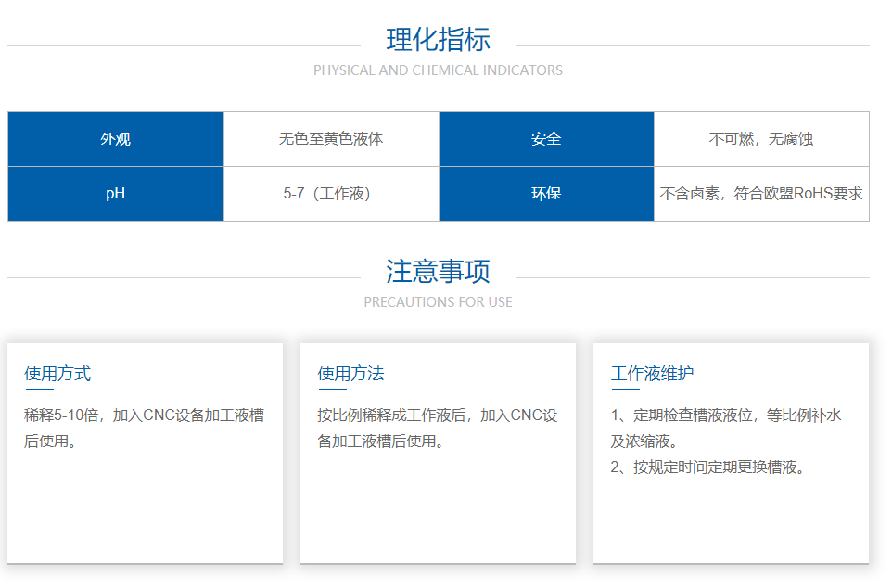The image size is (892, 588).
Task: Click the 使用方法 card title
Action: [x=350, y=374]
